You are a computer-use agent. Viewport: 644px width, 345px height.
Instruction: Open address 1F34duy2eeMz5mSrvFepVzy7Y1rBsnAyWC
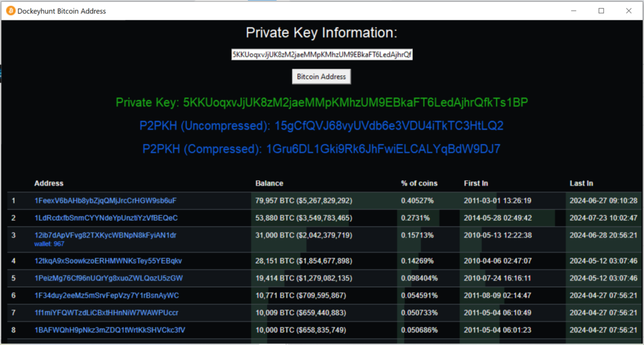click(x=107, y=295)
